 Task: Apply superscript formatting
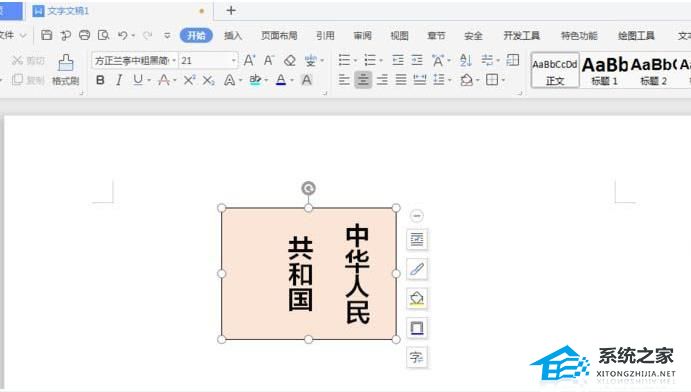(189, 80)
